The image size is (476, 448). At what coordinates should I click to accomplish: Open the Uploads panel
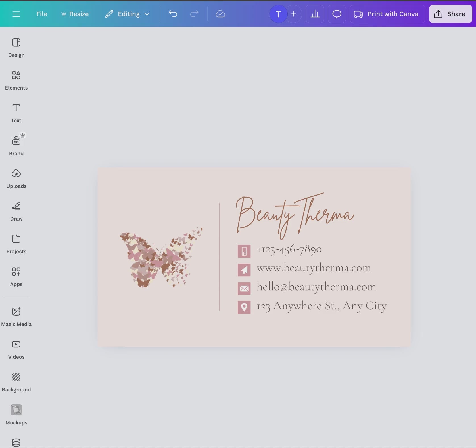pos(16,178)
